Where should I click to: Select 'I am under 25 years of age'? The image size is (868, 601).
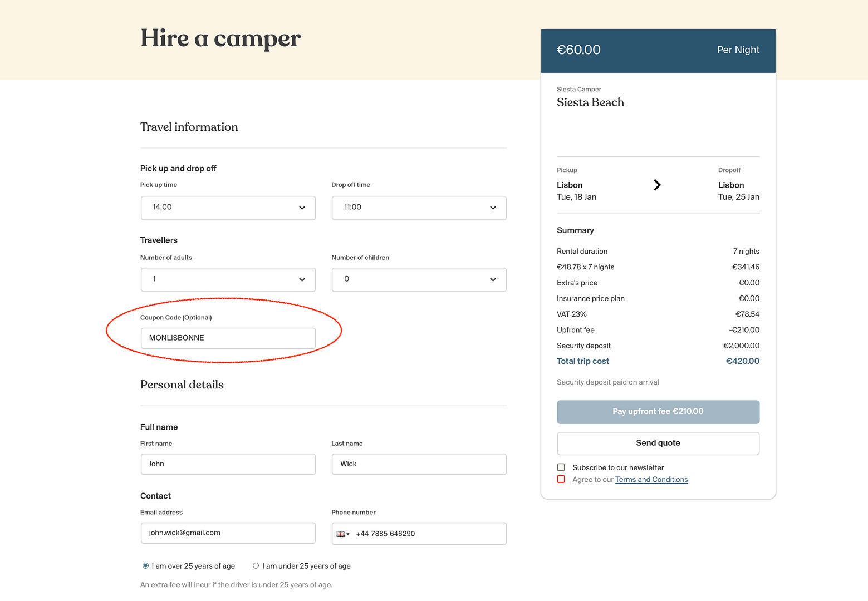click(256, 566)
